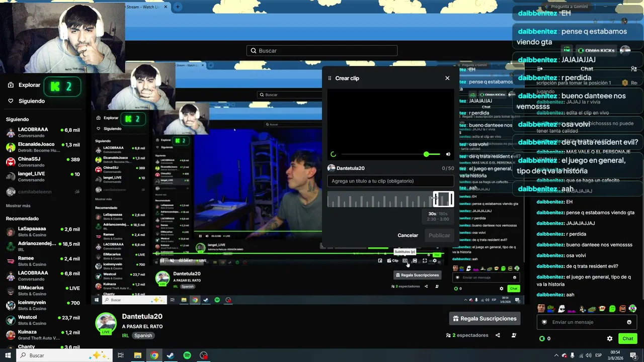Click the Crear clip title input field
Viewport: 644px width, 362px height.
click(390, 181)
